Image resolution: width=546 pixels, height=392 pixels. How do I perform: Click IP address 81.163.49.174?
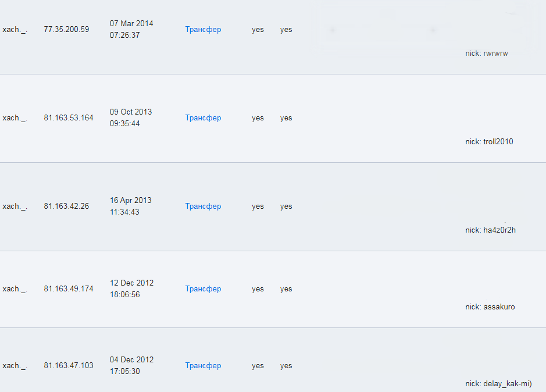click(x=68, y=289)
